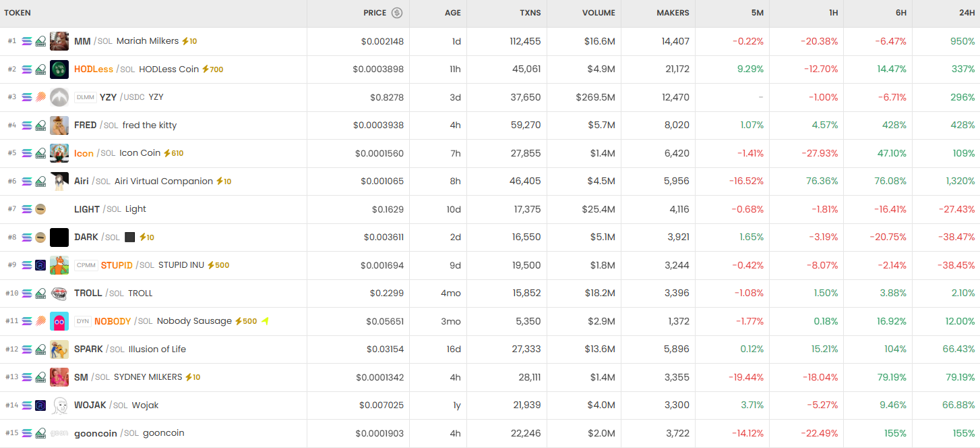Viewport: 980px width, 448px height.
Task: Open the HODLess /SOL pair link
Action: coord(104,69)
